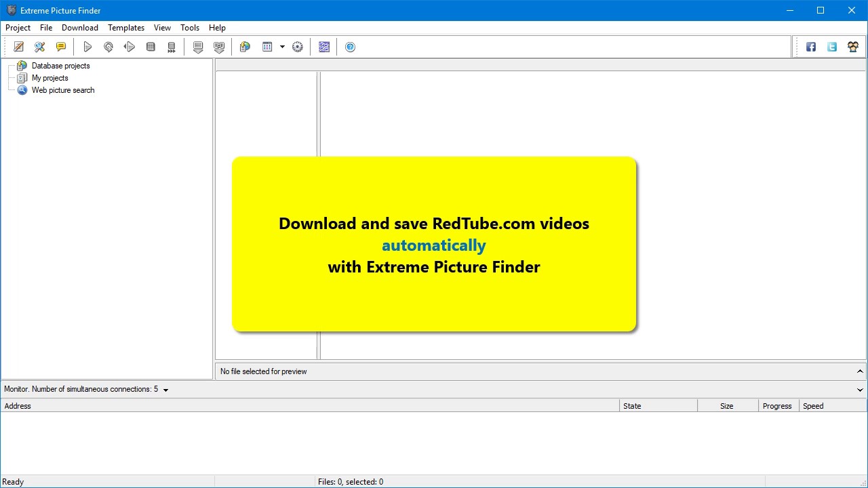Click the restart circular arrow icon

[108, 47]
